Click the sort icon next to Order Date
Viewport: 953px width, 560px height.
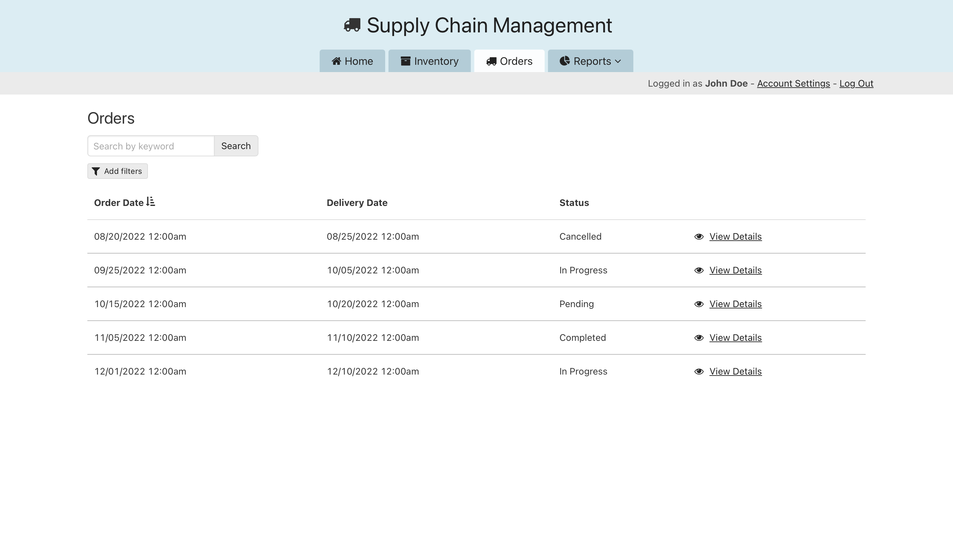(x=151, y=202)
